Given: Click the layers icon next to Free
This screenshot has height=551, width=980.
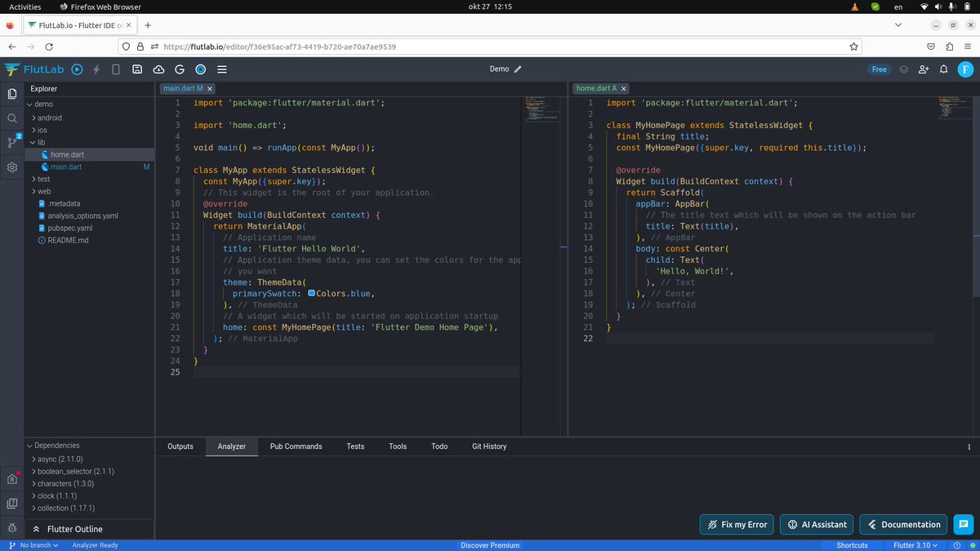Looking at the screenshot, I should click(904, 69).
